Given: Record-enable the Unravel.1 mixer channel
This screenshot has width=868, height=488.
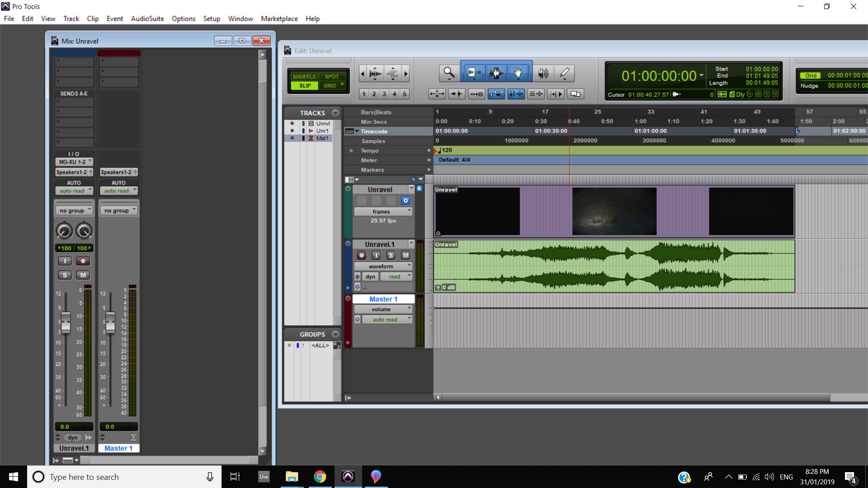Looking at the screenshot, I should click(x=83, y=261).
